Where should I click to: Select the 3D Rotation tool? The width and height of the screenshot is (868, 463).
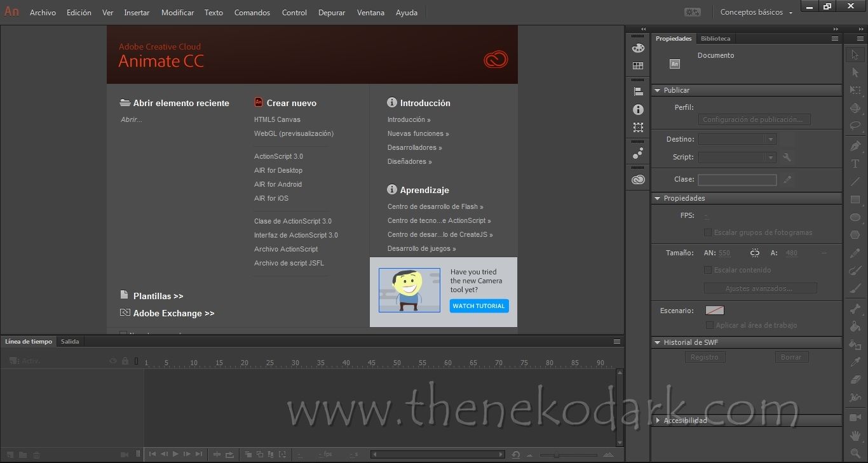coord(855,108)
